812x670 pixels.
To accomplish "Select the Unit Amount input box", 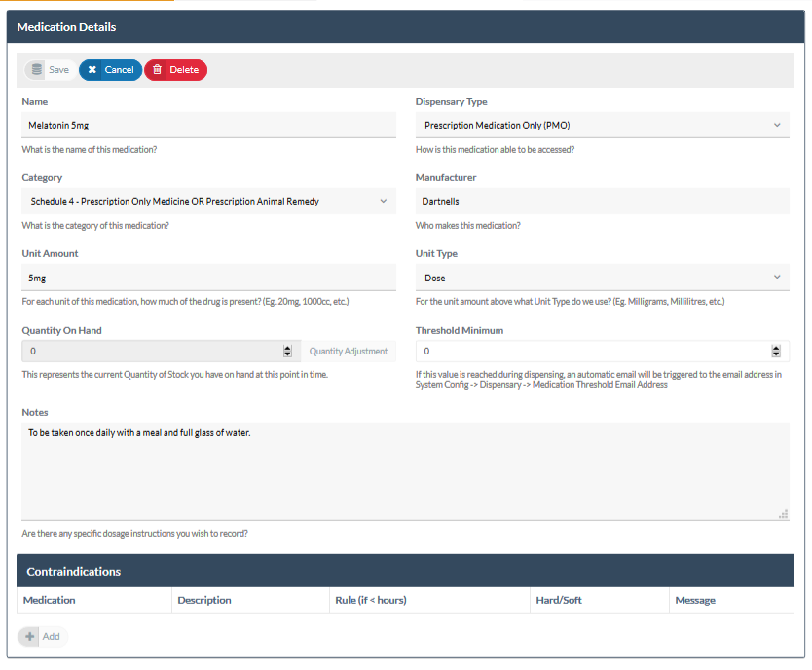I will click(208, 278).
